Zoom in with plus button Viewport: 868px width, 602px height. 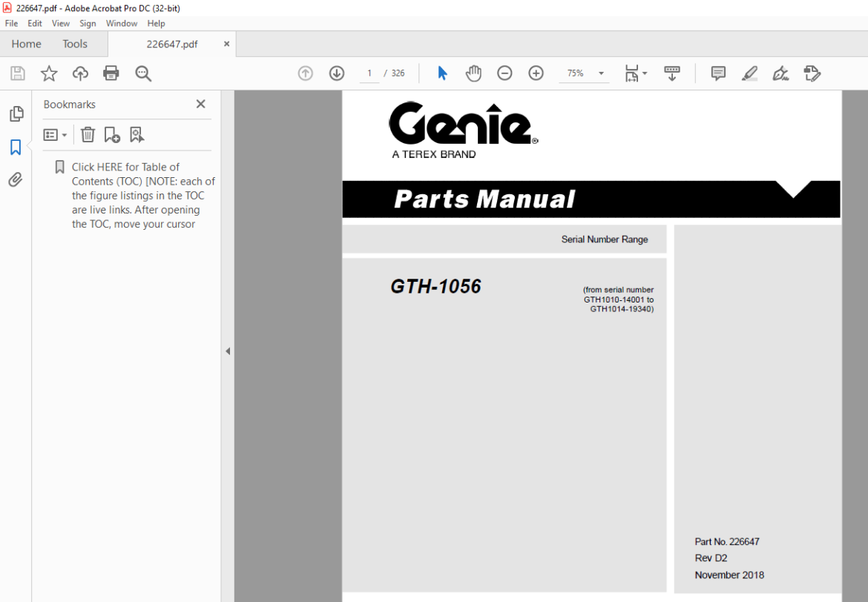(536, 73)
